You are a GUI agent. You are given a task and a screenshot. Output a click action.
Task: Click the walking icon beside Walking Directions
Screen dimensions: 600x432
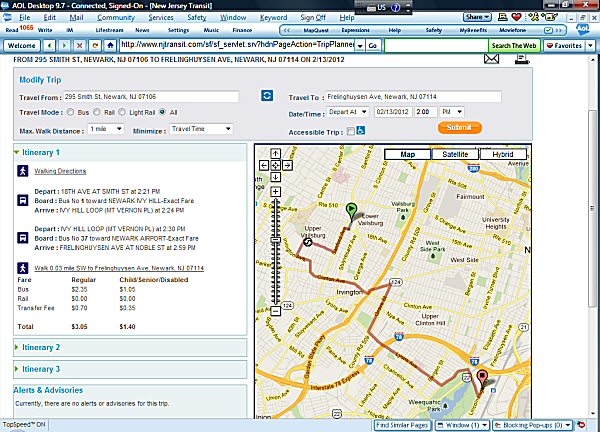pos(23,171)
